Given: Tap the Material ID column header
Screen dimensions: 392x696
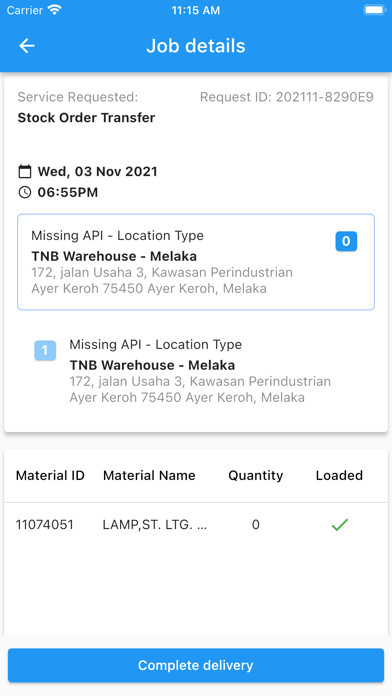Looking at the screenshot, I should [50, 475].
